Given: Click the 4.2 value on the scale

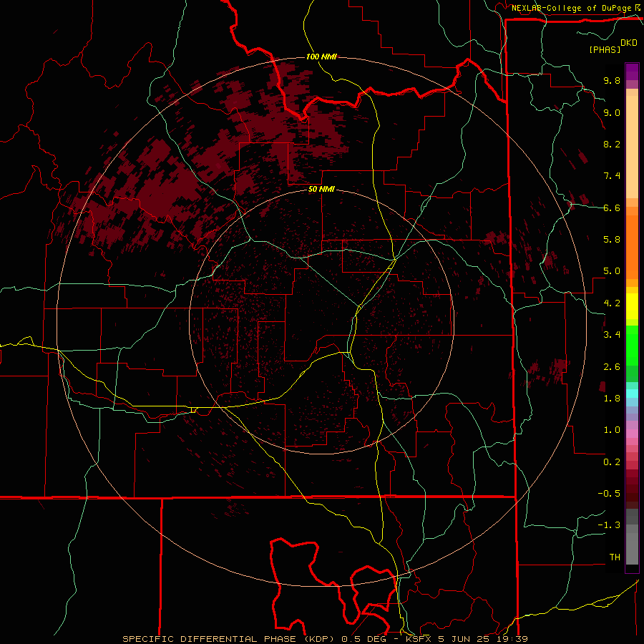Looking at the screenshot, I should point(612,303).
